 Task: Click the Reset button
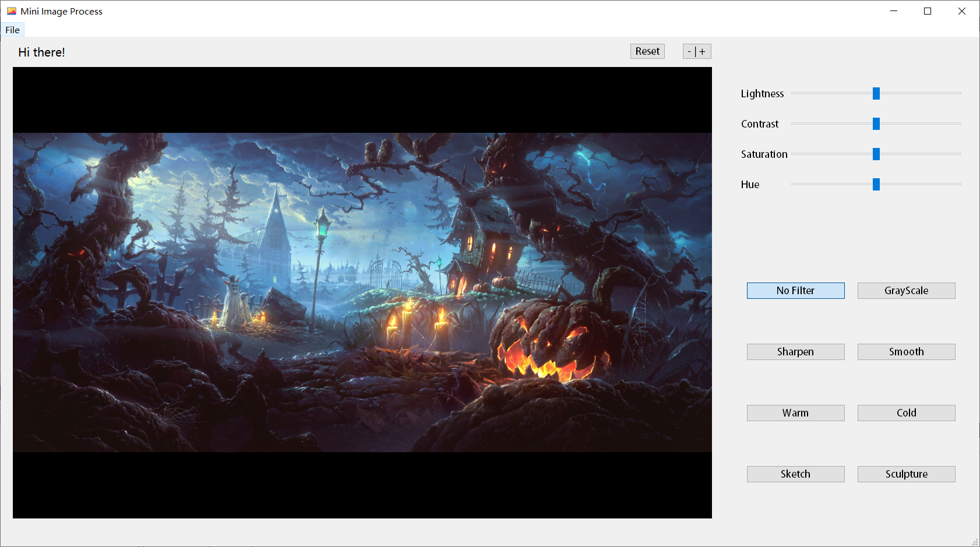647,51
